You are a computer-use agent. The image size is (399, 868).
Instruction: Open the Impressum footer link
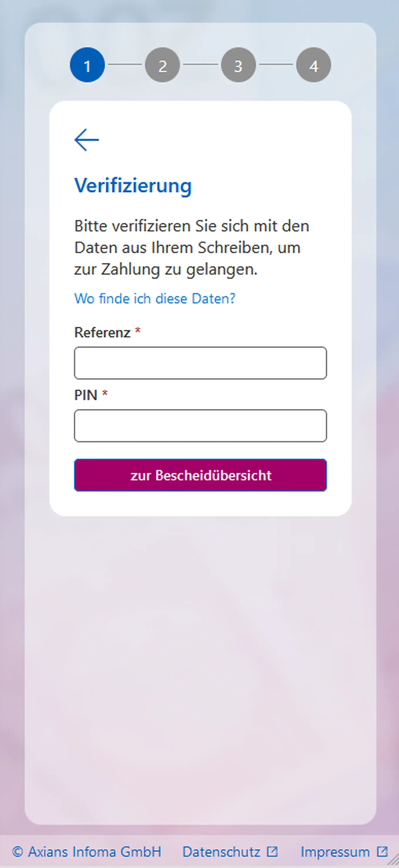pos(335,852)
